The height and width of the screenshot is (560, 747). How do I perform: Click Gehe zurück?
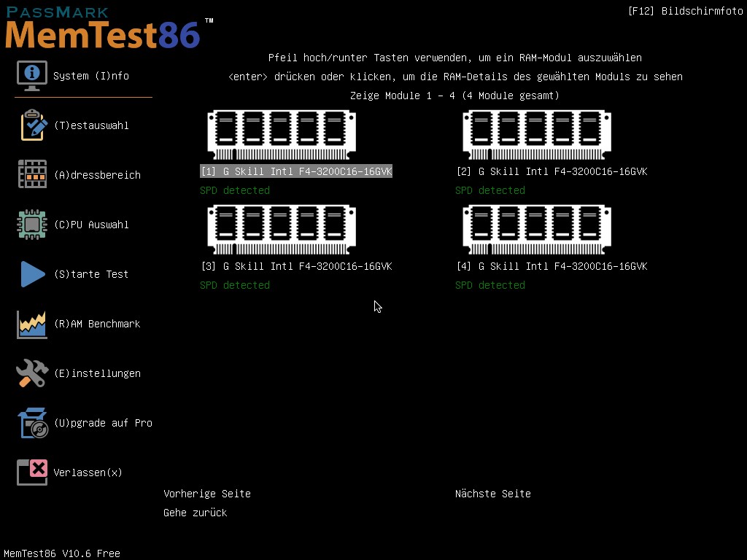click(196, 513)
